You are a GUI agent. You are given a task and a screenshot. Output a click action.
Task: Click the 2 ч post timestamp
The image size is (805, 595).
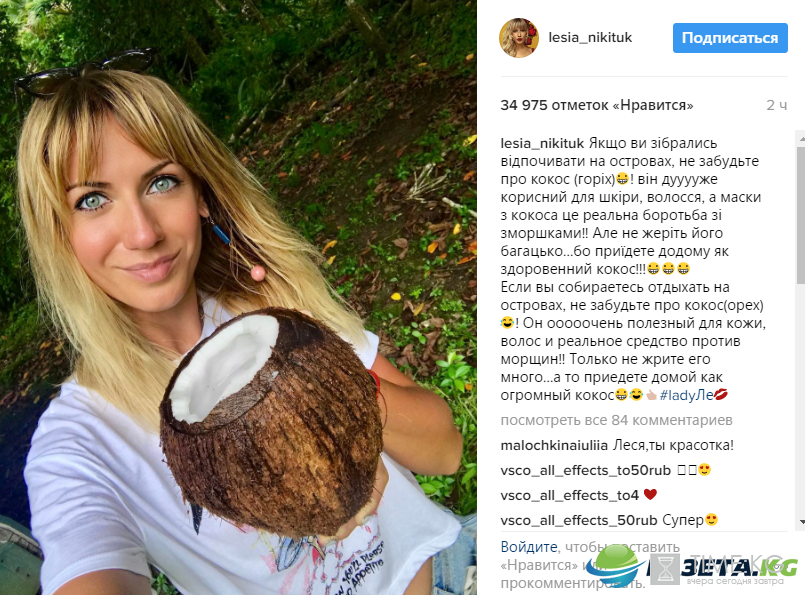[x=776, y=105]
